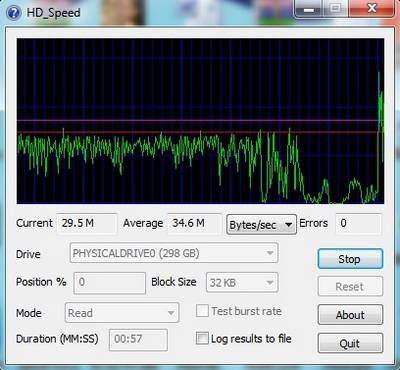400x370 pixels.
Task: Click the greyed-out Reset button
Action: [x=350, y=286]
